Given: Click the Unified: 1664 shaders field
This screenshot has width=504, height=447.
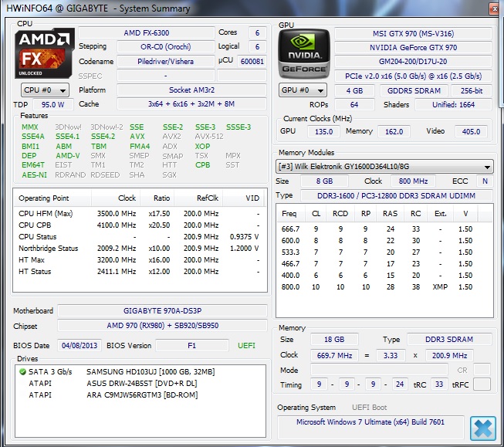Looking at the screenshot, I should (453, 105).
